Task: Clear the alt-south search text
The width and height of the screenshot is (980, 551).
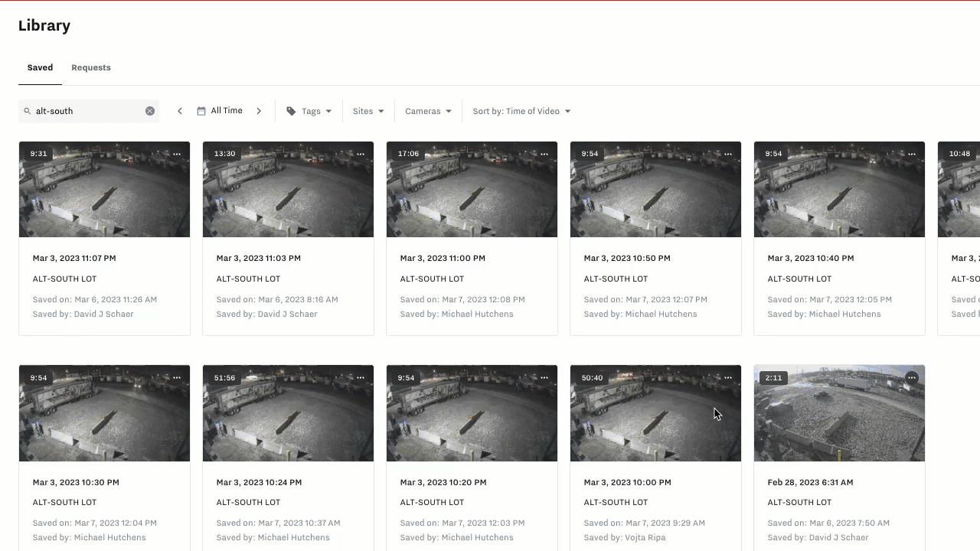Action: [150, 111]
